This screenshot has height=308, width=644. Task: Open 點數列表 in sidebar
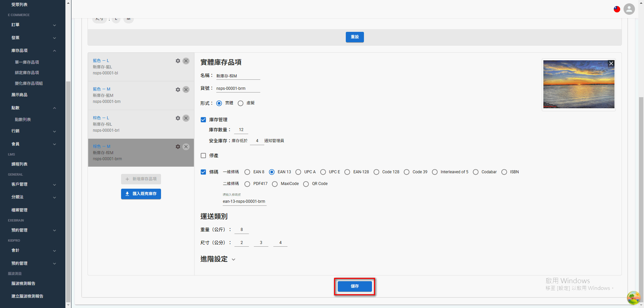pos(23,120)
